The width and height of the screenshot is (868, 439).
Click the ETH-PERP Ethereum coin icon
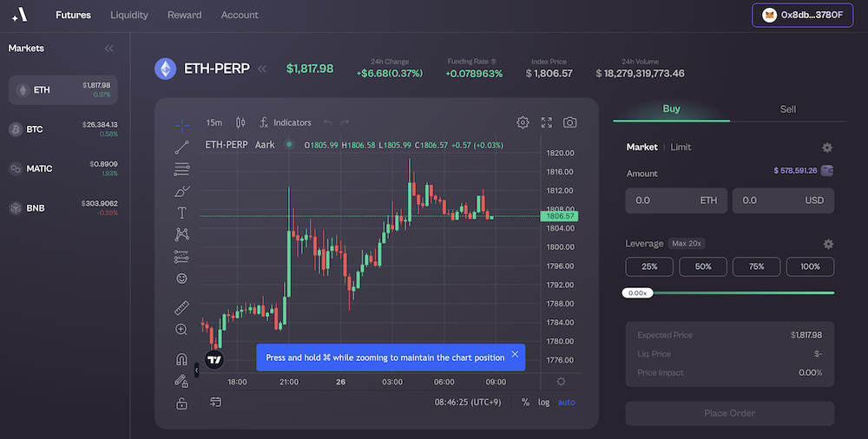[x=165, y=69]
